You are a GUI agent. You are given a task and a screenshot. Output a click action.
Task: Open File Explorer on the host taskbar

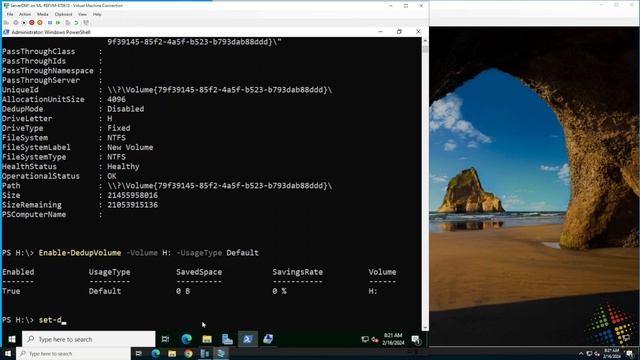tap(172, 353)
